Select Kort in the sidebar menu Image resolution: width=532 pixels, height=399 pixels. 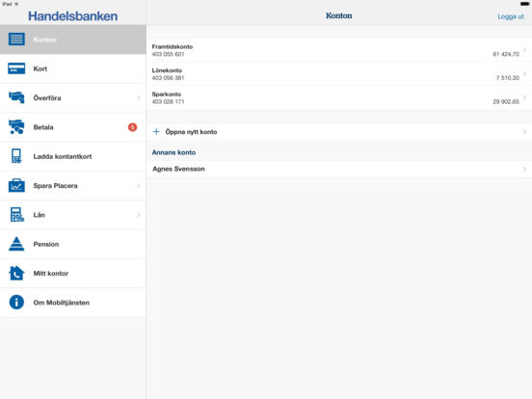(x=73, y=68)
